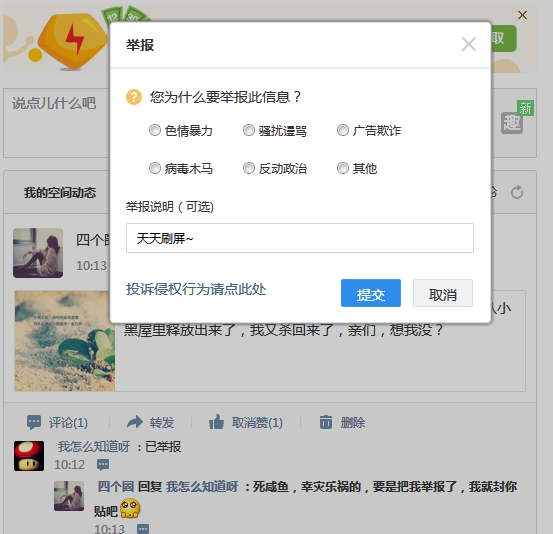Image resolution: width=553 pixels, height=534 pixels.
Task: Choose the 广告欺诈 report reason
Action: tap(343, 130)
